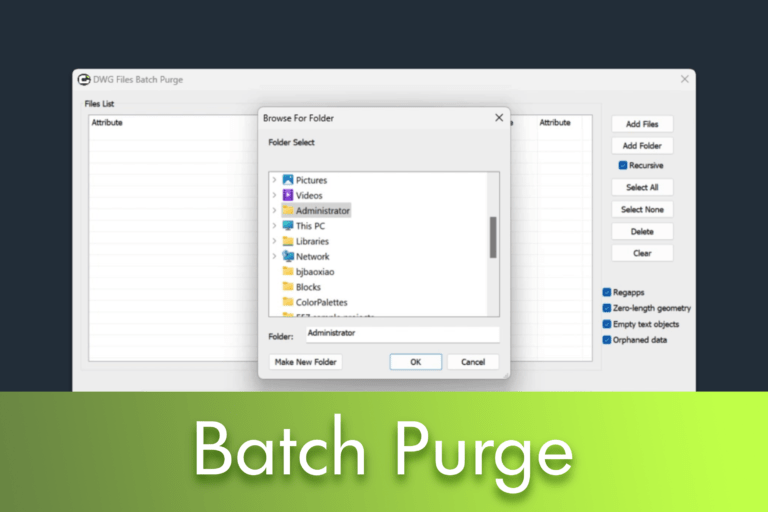Click the bjbaoxiao folder icon
The image size is (768, 512).
pos(288,271)
